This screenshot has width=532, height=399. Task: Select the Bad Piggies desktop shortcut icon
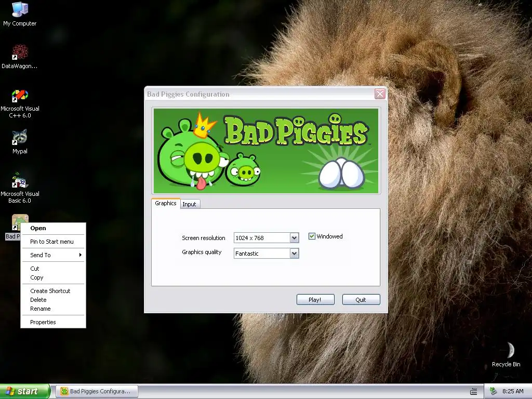pos(20,222)
